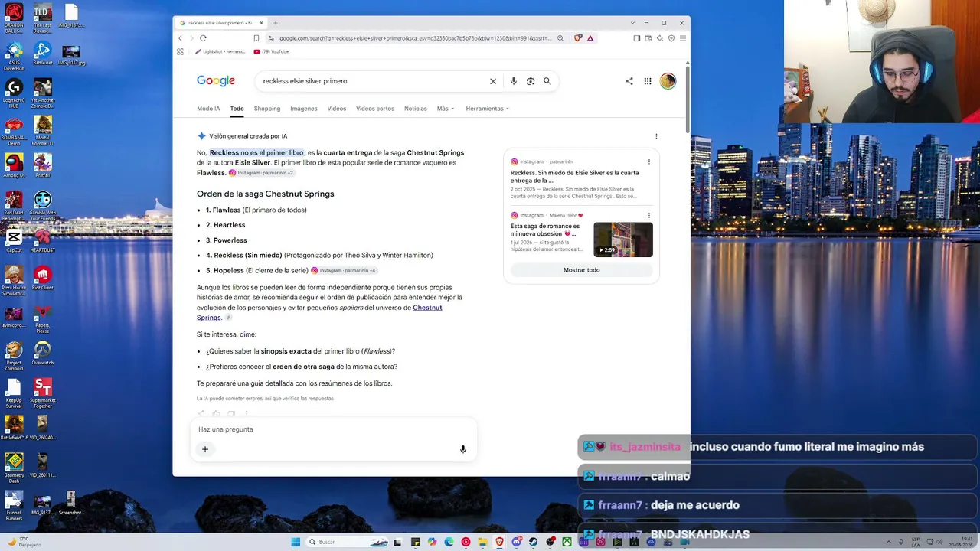This screenshot has height=551, width=980.
Task: Click 'Orden de la saga Chestnut Springs' heading
Action: tap(266, 194)
